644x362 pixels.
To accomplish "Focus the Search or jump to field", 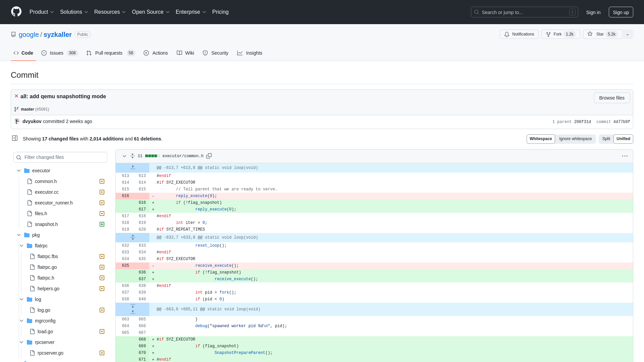I will click(524, 12).
